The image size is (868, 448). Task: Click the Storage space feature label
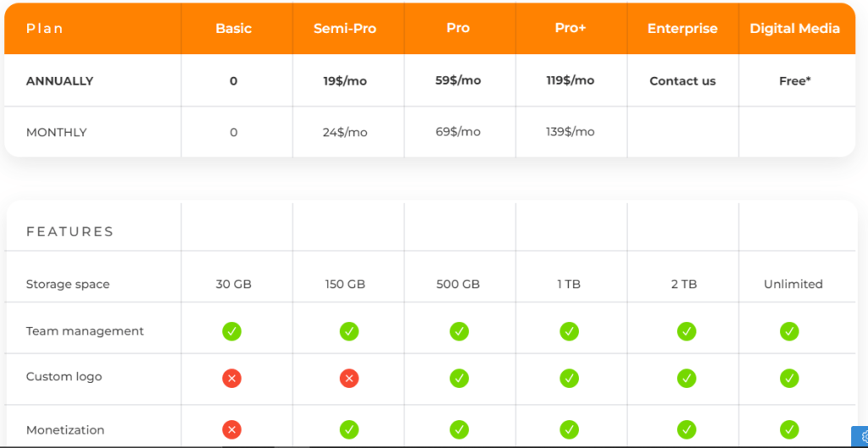68,285
